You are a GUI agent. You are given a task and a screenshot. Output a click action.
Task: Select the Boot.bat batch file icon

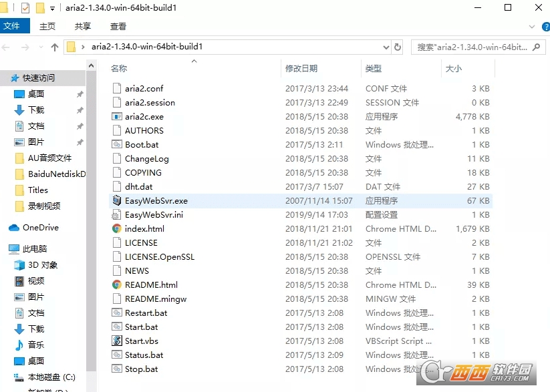(x=117, y=144)
